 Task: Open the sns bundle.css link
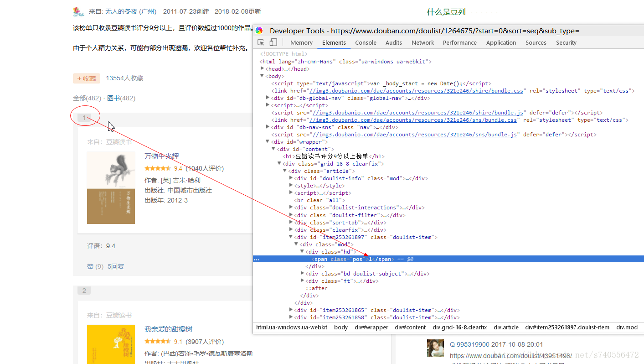pos(413,120)
